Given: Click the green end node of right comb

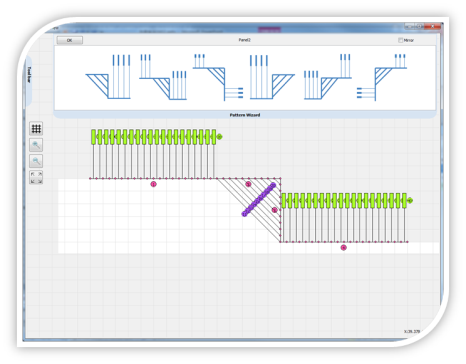Looking at the screenshot, I should 410,200.
